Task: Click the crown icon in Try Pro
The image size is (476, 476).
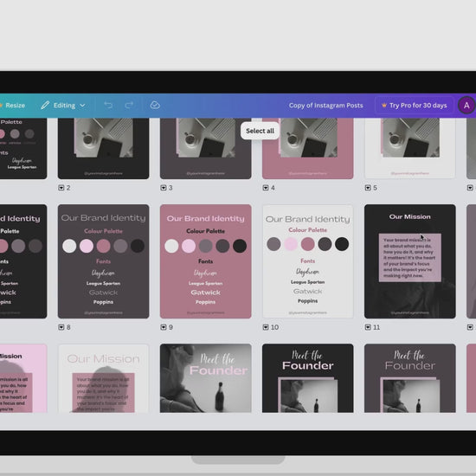Action: pyautogui.click(x=384, y=106)
